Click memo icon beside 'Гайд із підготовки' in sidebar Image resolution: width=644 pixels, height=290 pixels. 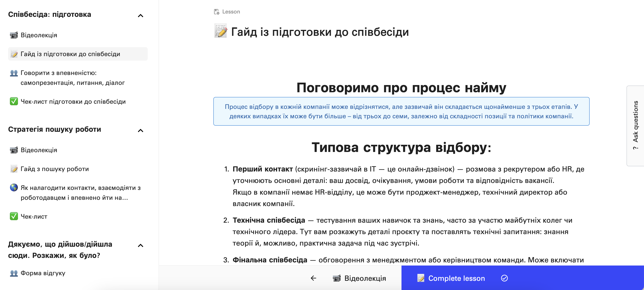[14, 54]
